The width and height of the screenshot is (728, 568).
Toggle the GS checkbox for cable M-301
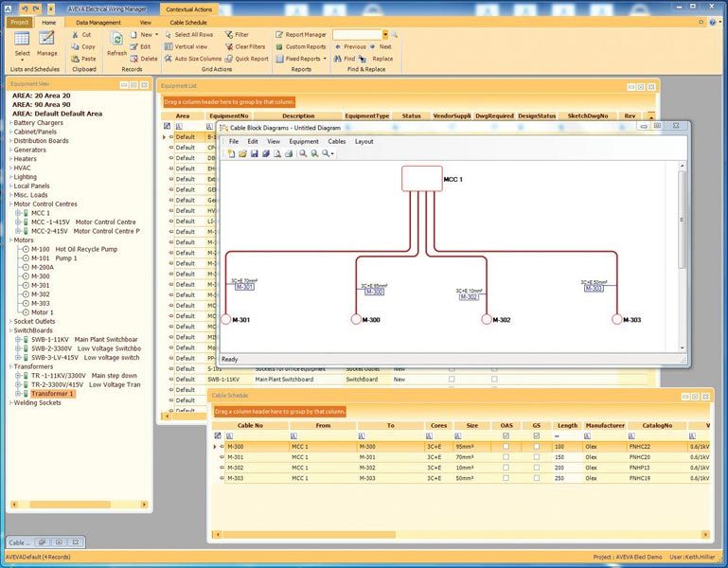point(536,456)
